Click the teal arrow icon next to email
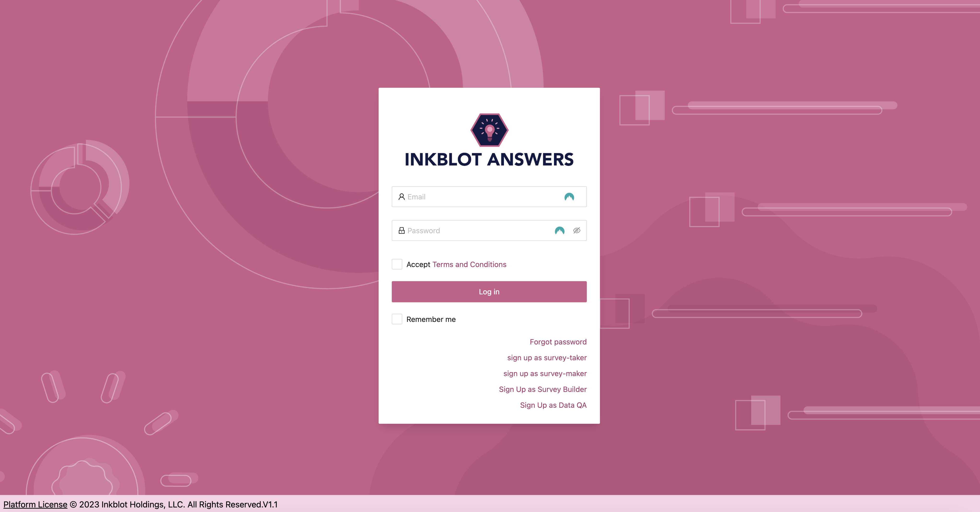This screenshot has width=980, height=512. pos(569,196)
